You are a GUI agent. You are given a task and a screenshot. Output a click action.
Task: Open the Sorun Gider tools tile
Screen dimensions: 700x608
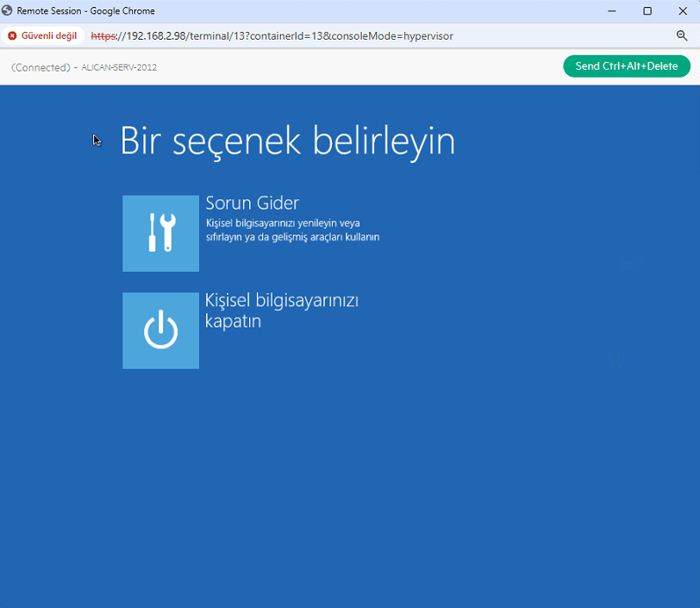point(160,233)
